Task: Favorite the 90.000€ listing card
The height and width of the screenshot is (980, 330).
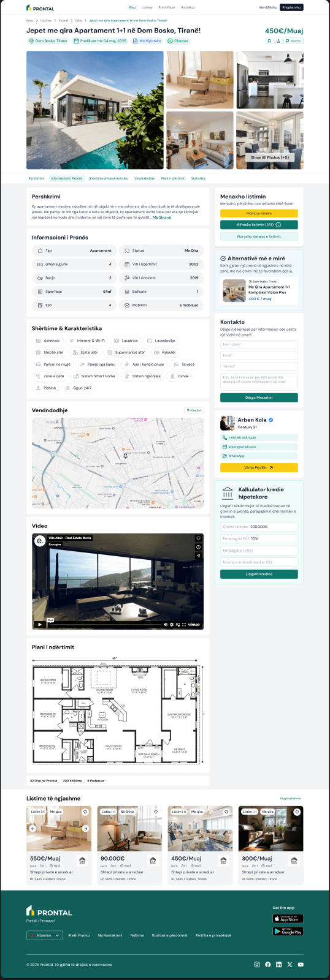Action: point(156,812)
